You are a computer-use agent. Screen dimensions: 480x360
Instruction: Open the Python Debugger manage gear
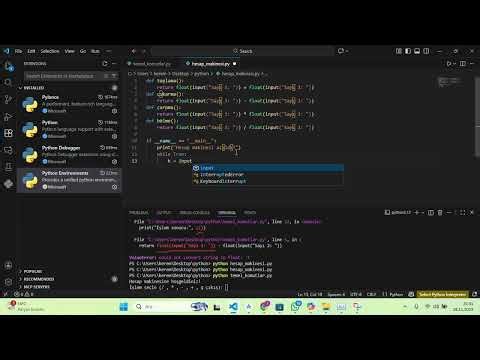(114, 161)
